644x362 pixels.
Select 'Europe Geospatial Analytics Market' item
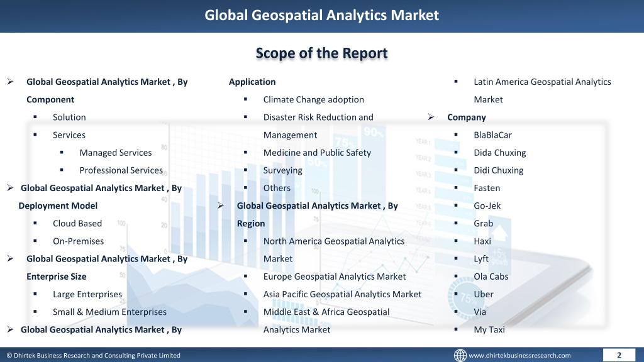pyautogui.click(x=335, y=277)
